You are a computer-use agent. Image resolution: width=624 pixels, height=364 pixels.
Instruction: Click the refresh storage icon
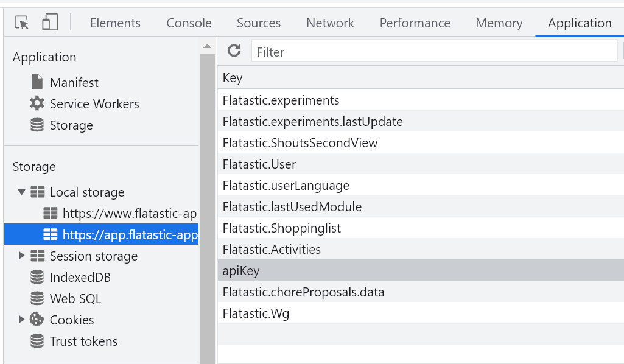[x=234, y=51]
